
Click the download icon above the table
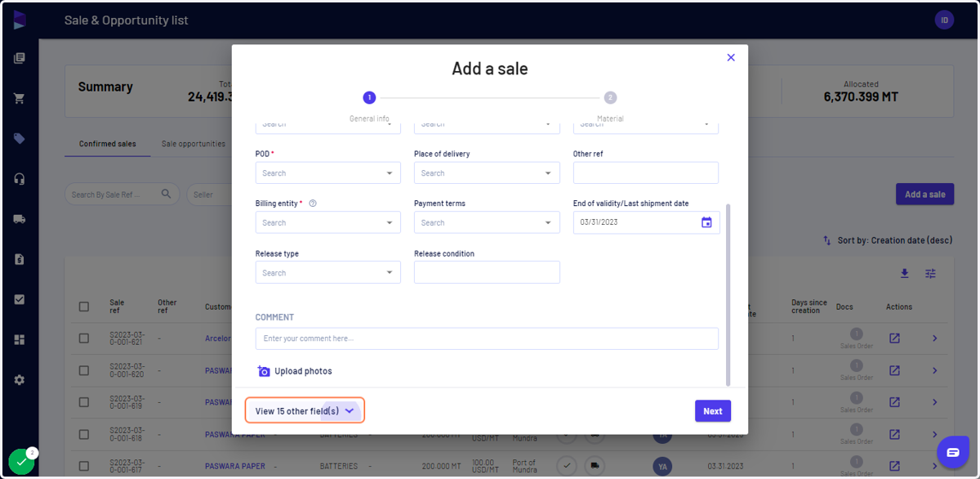904,274
